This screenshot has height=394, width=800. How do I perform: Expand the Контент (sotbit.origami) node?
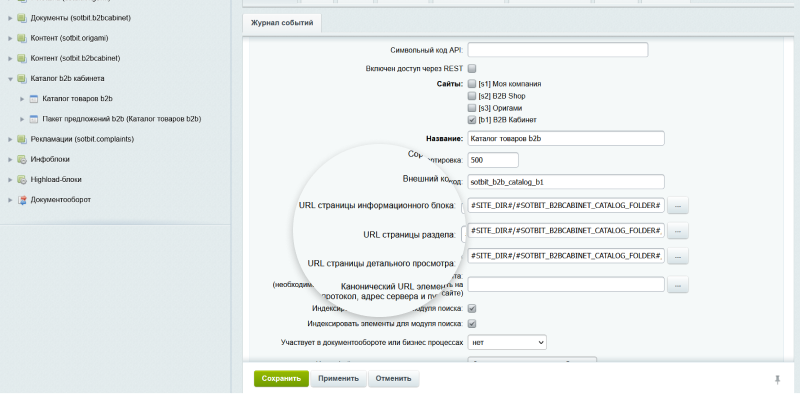pyautogui.click(x=10, y=38)
